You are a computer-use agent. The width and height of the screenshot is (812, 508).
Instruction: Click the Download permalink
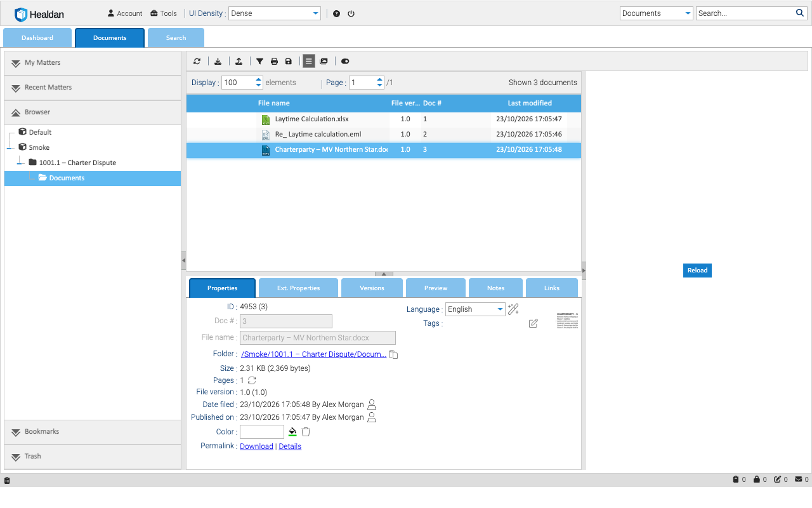point(256,446)
